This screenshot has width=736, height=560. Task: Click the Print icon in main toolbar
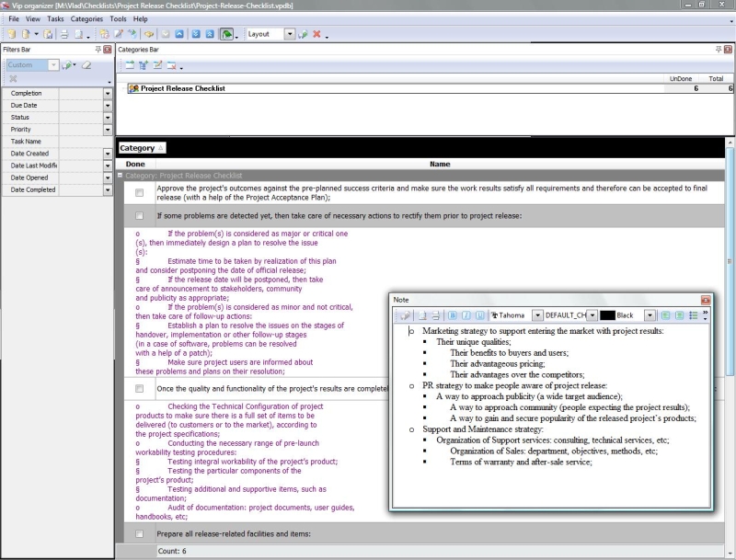point(63,34)
